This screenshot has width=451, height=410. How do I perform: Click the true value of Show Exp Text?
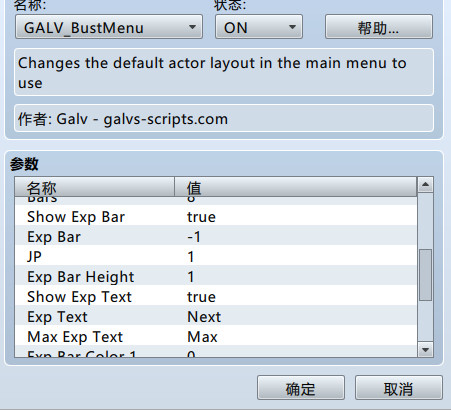(201, 297)
